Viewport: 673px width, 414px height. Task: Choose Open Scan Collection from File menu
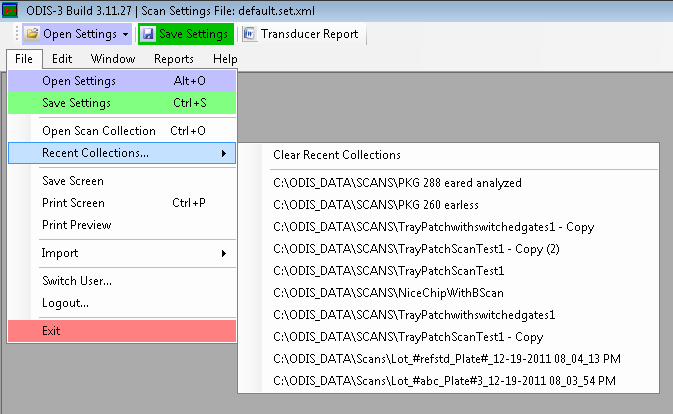99,131
